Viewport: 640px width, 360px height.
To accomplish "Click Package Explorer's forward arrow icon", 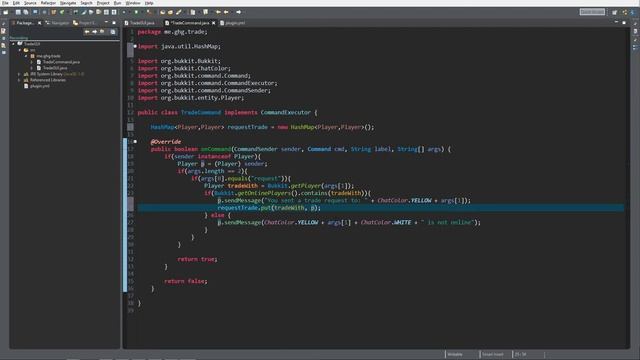I will pos(95,32).
